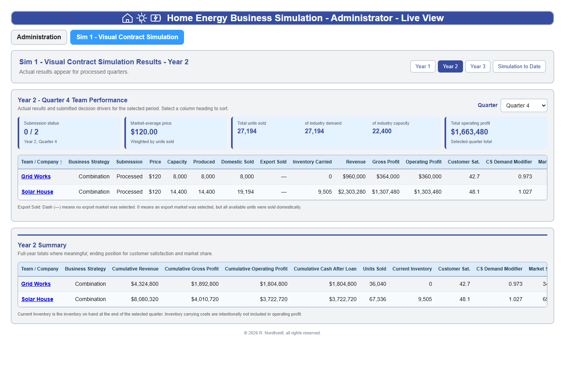View Simulation to Date results

click(519, 67)
